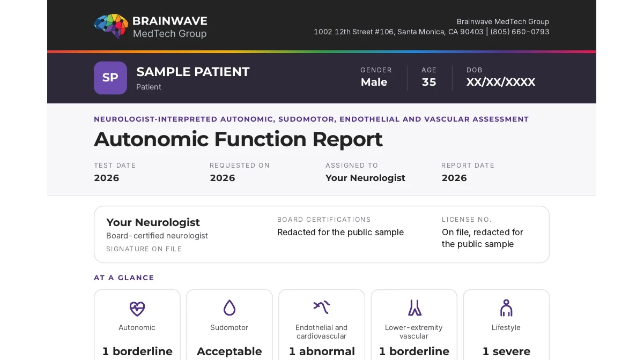Click the Lifestyle person icon

pos(506,307)
